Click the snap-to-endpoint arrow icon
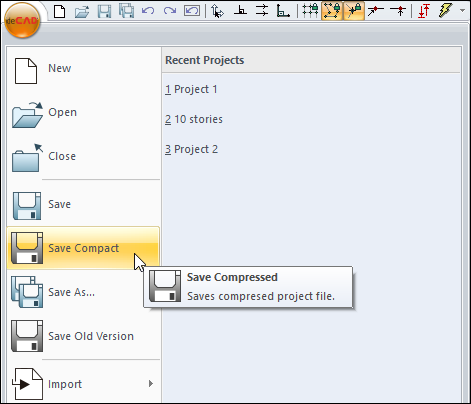This screenshot has height=404, width=471. pos(376,11)
